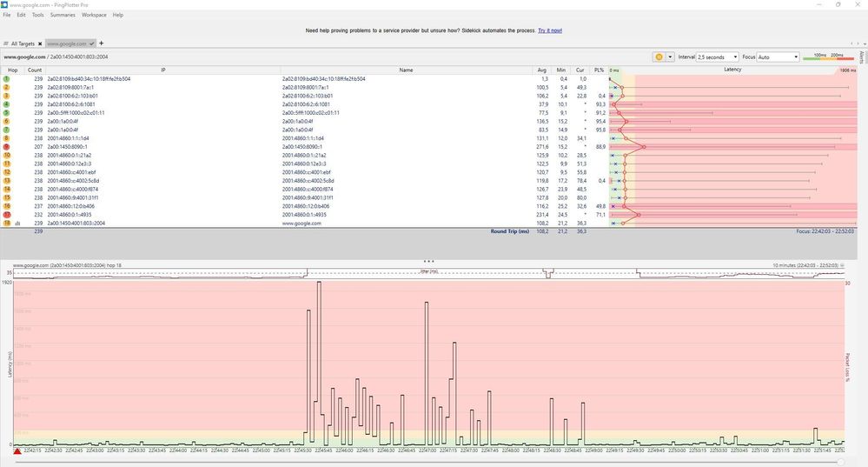Open the Alerts side panel

click(861, 57)
